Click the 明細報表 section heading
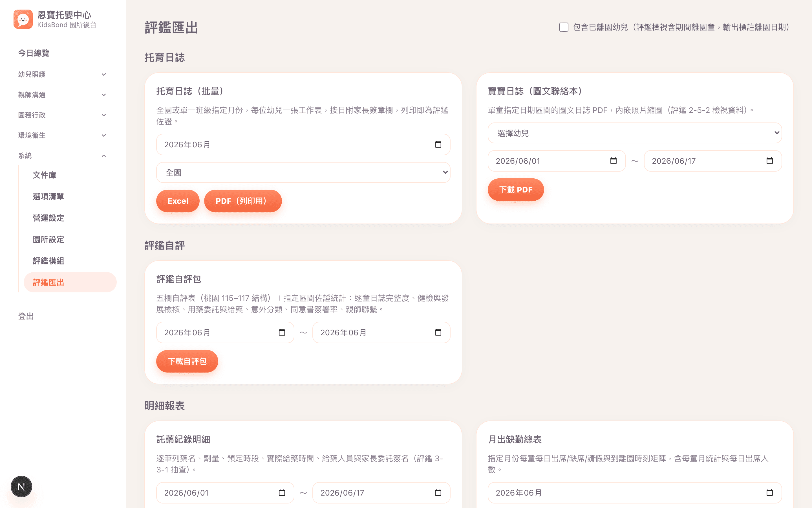 pos(164,406)
